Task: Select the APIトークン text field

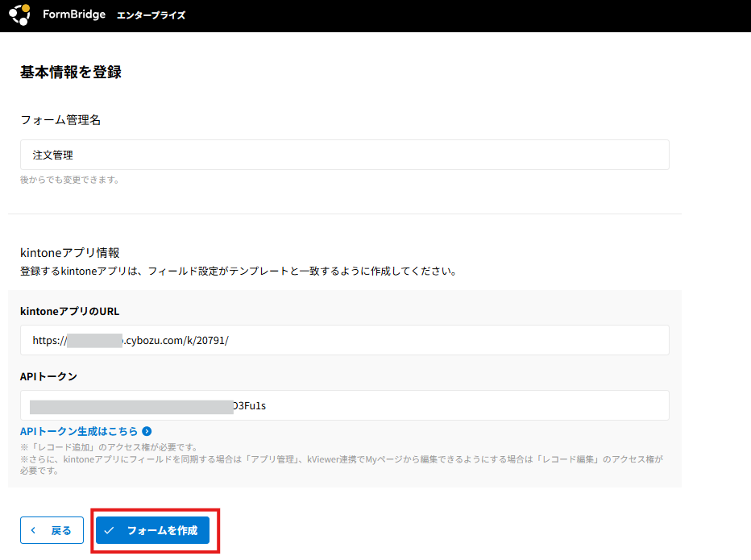Action: [x=344, y=405]
